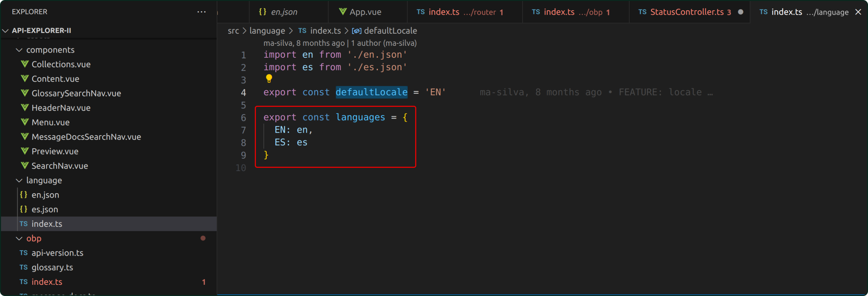The width and height of the screenshot is (868, 296).
Task: Open Preview.vue file
Action: click(55, 151)
